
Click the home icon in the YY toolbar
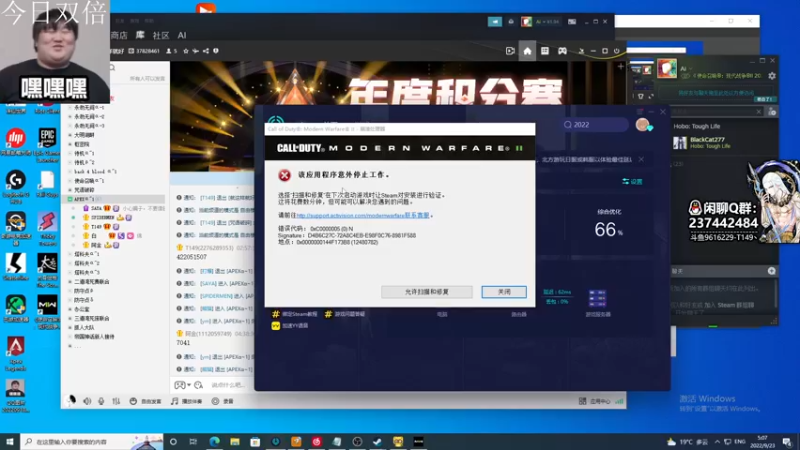pyautogui.click(x=527, y=51)
